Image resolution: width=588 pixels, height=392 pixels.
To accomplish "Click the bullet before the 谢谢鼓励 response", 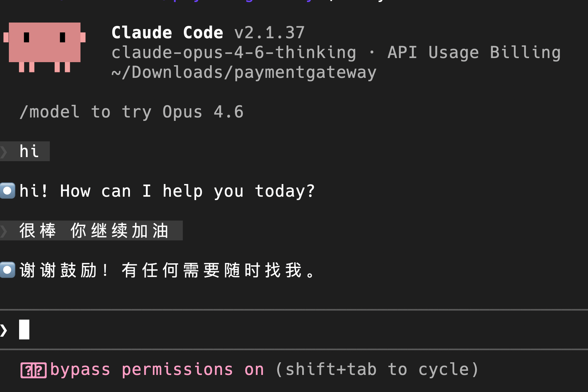I will click(8, 270).
